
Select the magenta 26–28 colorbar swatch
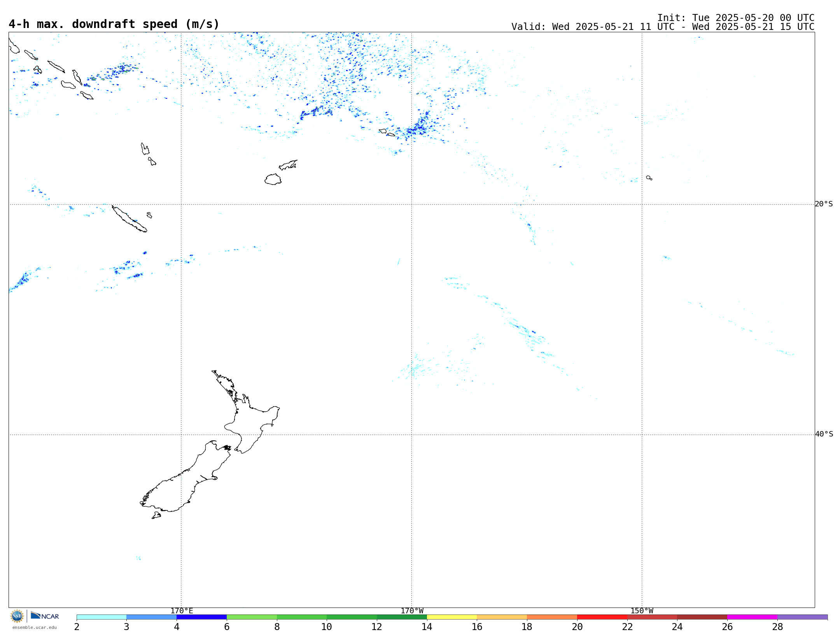coord(752,617)
